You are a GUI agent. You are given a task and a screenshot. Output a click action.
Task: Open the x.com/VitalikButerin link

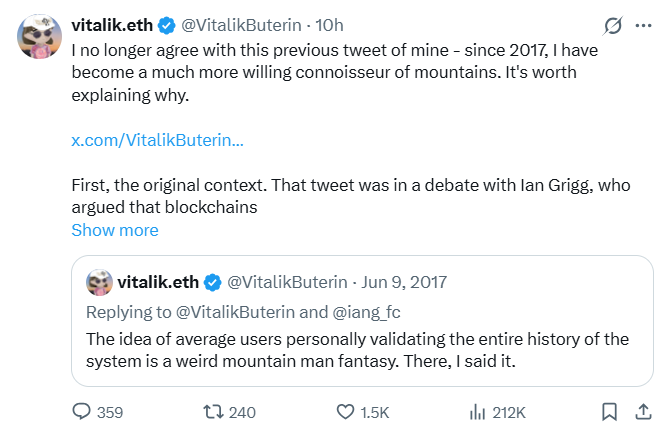(x=157, y=139)
